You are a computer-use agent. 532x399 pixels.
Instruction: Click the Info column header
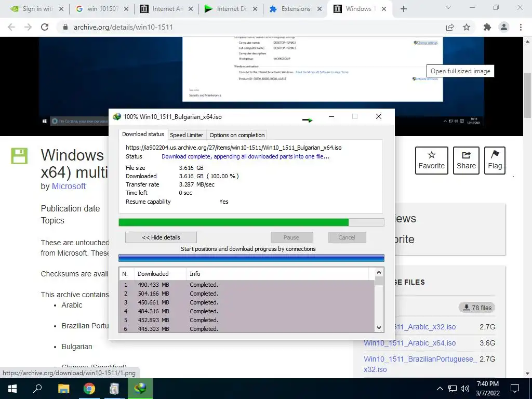277,273
